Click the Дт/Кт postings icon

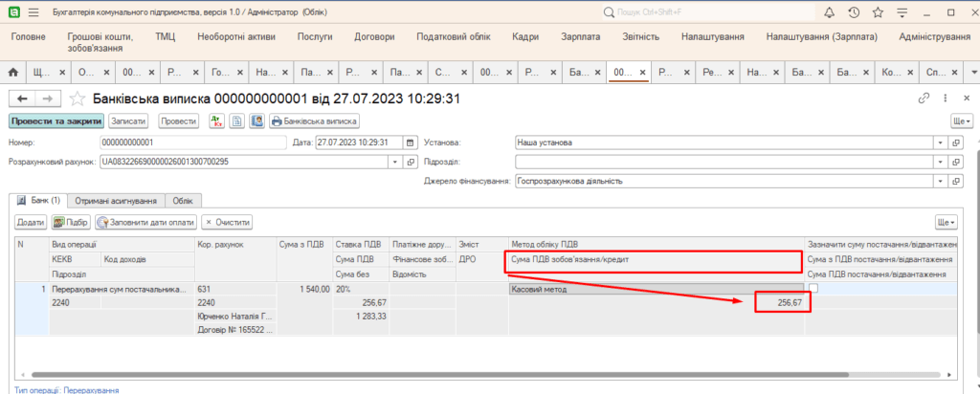[217, 121]
